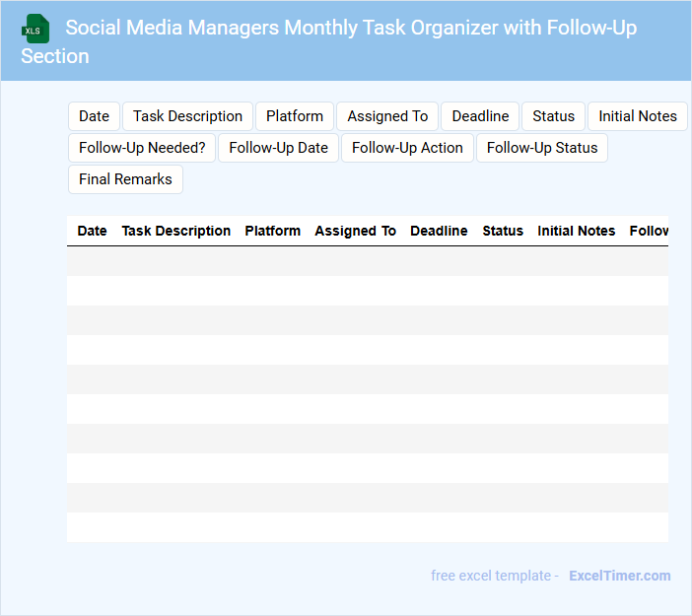
Task: Click the Task Description column header
Action: tap(175, 231)
